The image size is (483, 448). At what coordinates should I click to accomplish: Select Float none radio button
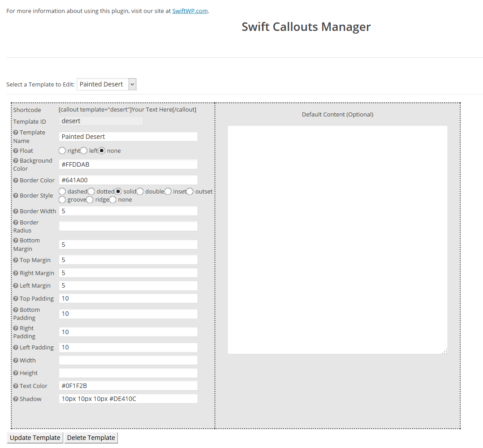point(102,151)
